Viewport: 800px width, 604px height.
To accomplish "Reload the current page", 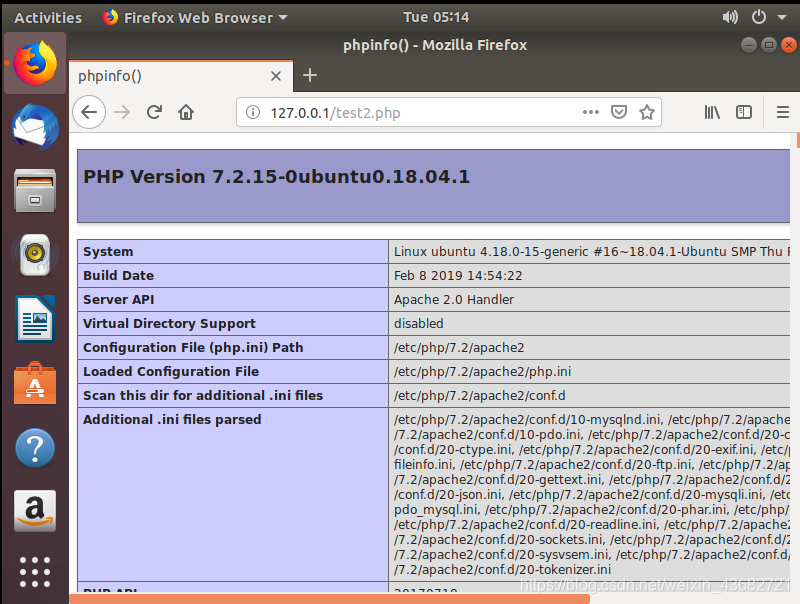I will 154,112.
